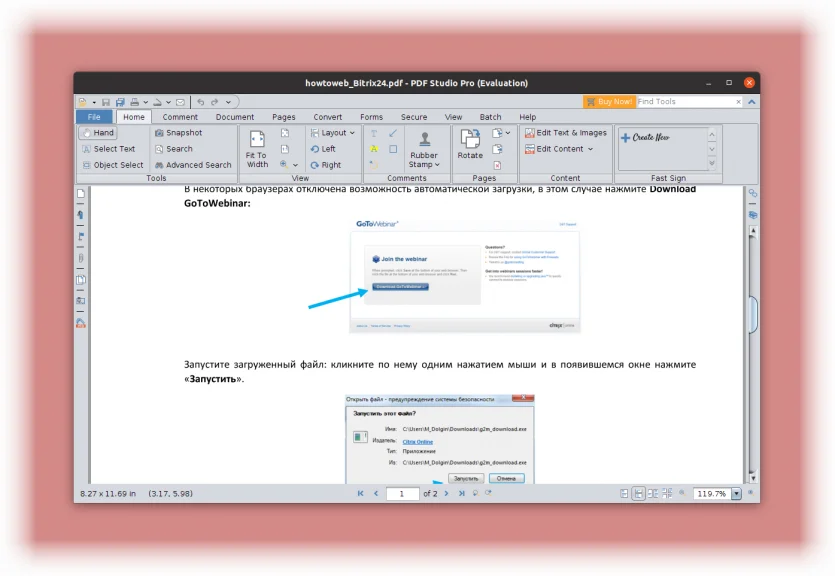Select the Hand tool
The image size is (835, 576).
point(98,133)
